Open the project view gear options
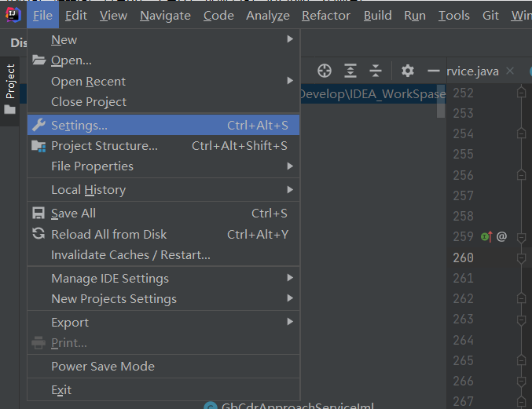The image size is (532, 409). (x=408, y=71)
